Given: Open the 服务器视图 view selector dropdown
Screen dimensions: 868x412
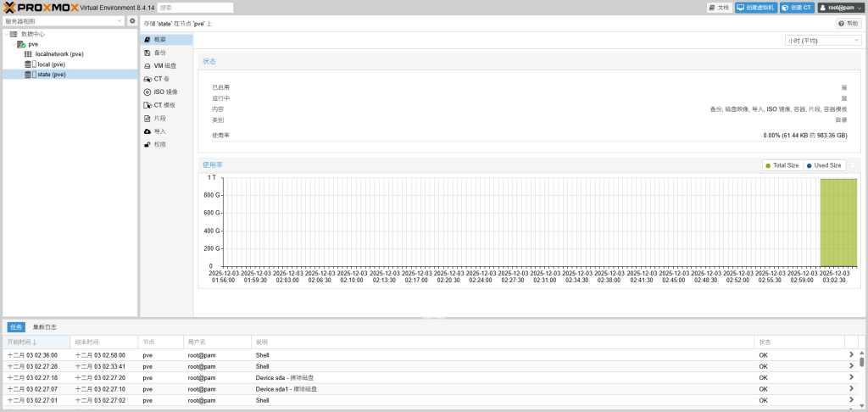Looking at the screenshot, I should [x=64, y=20].
